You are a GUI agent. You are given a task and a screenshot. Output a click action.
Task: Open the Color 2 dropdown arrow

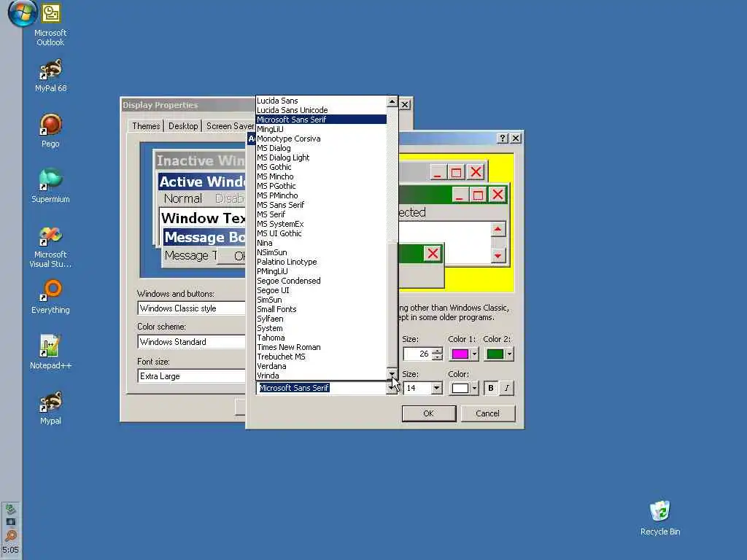(509, 354)
